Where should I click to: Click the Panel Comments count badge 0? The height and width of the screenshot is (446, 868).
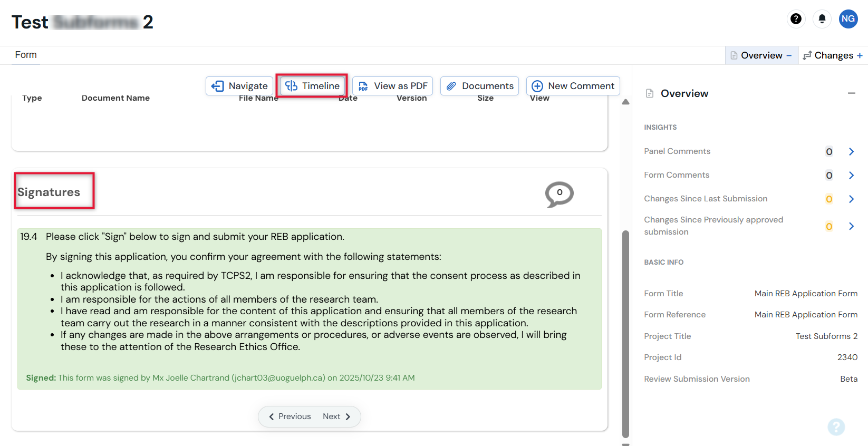[829, 152]
